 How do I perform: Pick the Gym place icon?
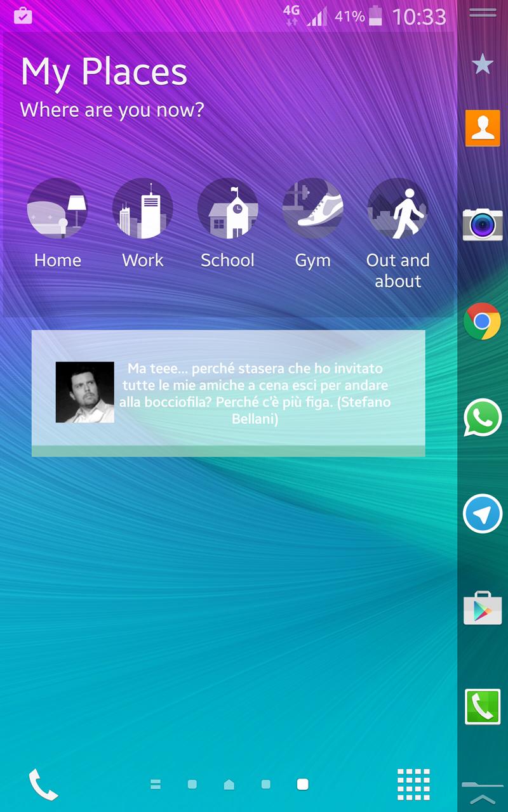point(312,208)
